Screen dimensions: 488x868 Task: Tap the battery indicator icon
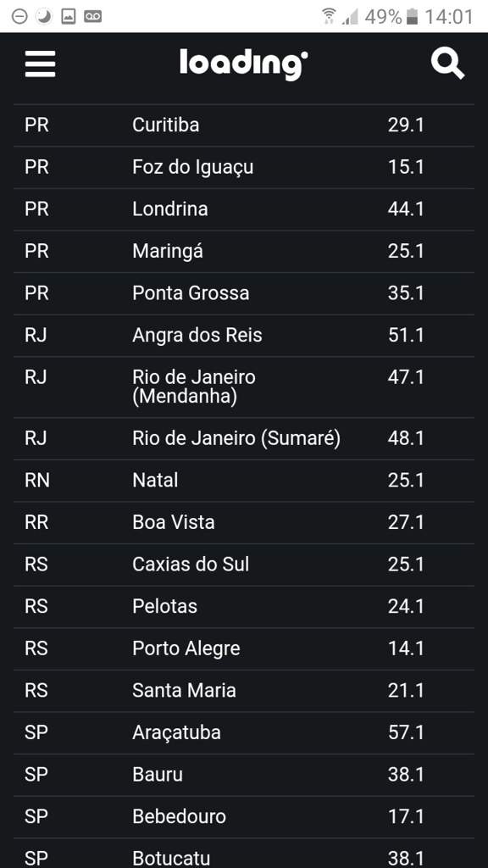click(x=412, y=17)
